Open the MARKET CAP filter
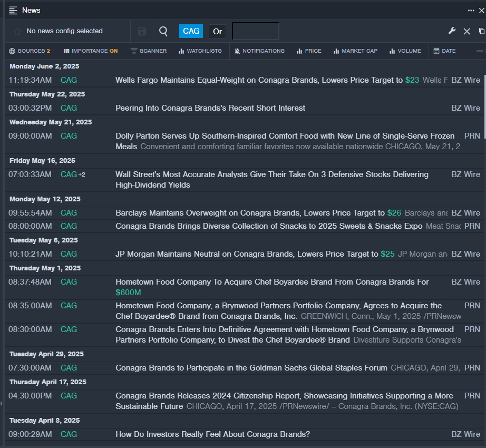Image resolution: width=486 pixels, height=448 pixels. pyautogui.click(x=355, y=51)
